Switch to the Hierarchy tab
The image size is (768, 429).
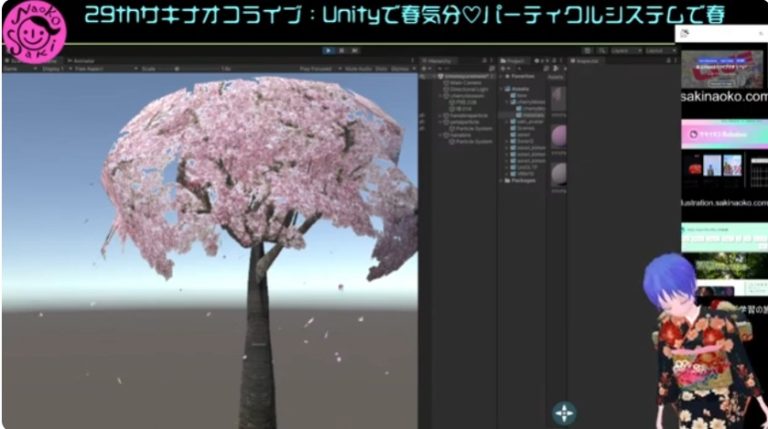(x=440, y=61)
